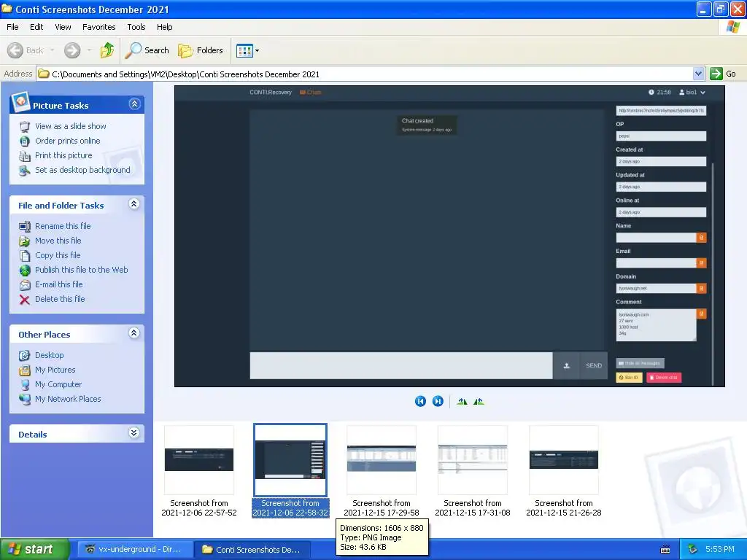
Task: Open My Network Places link
Action: [68, 399]
